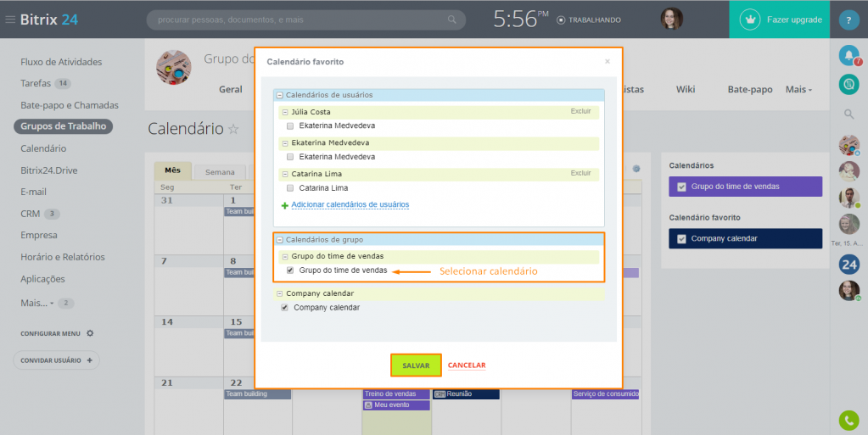The width and height of the screenshot is (868, 435).
Task: Click the green plus add calendars icon
Action: tap(284, 205)
